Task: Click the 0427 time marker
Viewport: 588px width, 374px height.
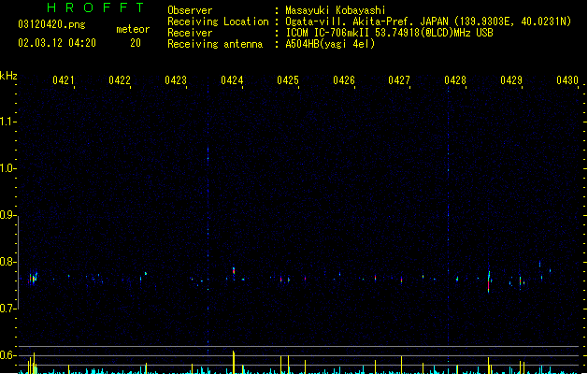Action: click(x=399, y=80)
